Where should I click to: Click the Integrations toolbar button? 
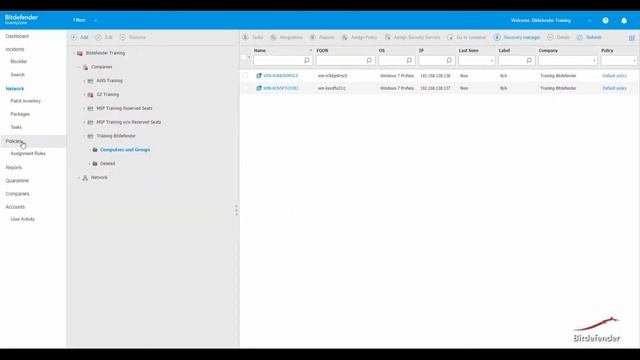point(287,37)
